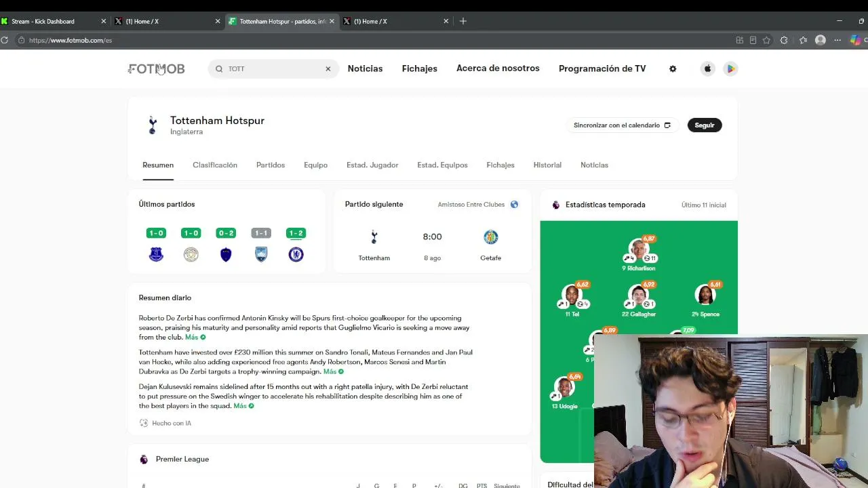Open the Fichajes team tab

click(x=500, y=165)
